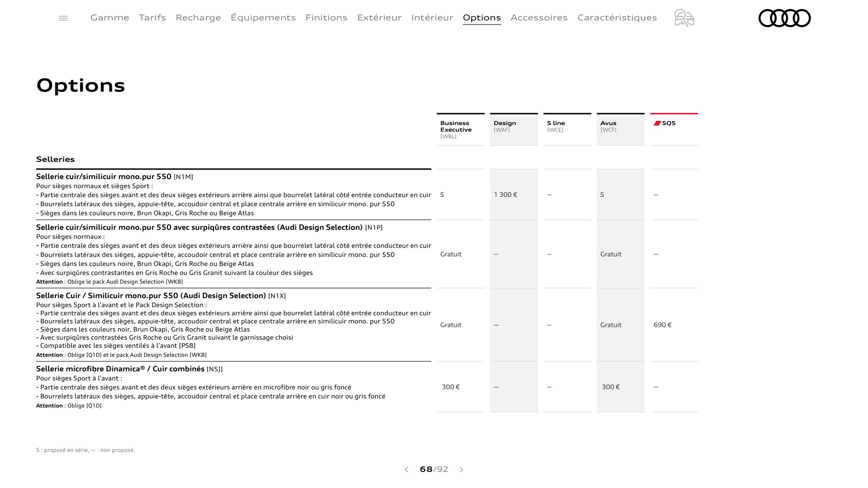
Task: Click the S line [WCE] column header
Action: (x=567, y=129)
